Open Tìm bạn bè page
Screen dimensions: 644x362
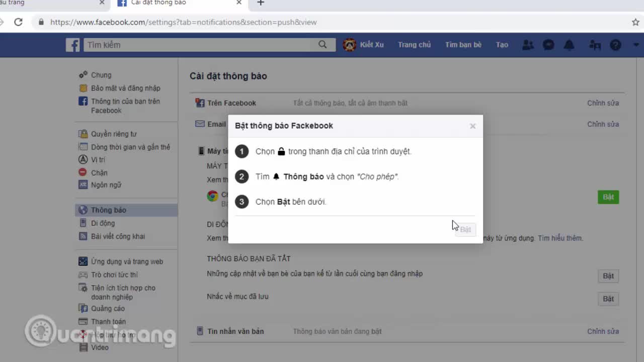[x=463, y=45]
